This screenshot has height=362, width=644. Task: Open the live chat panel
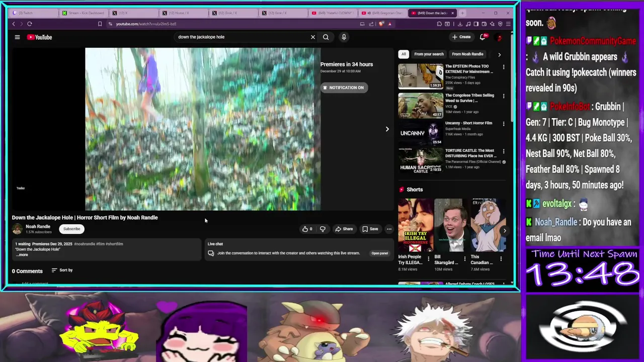tap(379, 253)
